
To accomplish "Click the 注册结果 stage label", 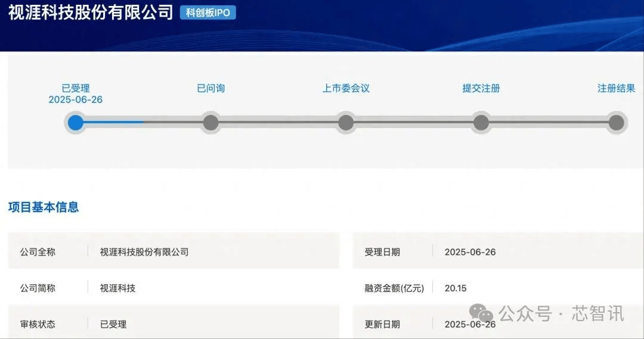I will [616, 88].
